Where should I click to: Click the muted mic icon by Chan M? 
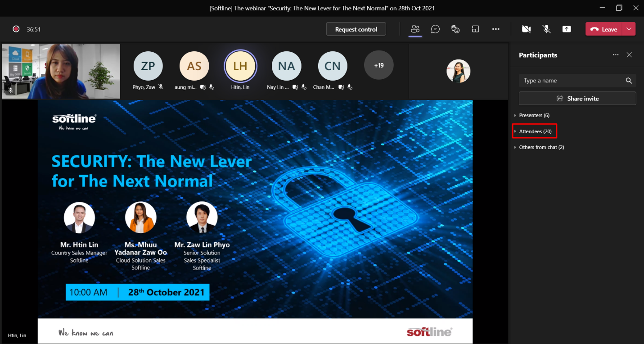pos(350,87)
